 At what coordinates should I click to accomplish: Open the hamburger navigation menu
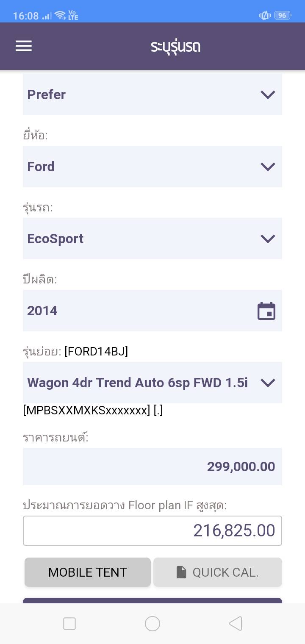pos(24,46)
